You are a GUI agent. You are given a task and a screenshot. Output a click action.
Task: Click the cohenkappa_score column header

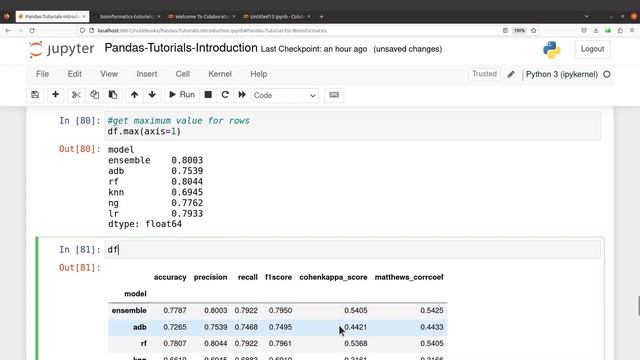coord(333,277)
